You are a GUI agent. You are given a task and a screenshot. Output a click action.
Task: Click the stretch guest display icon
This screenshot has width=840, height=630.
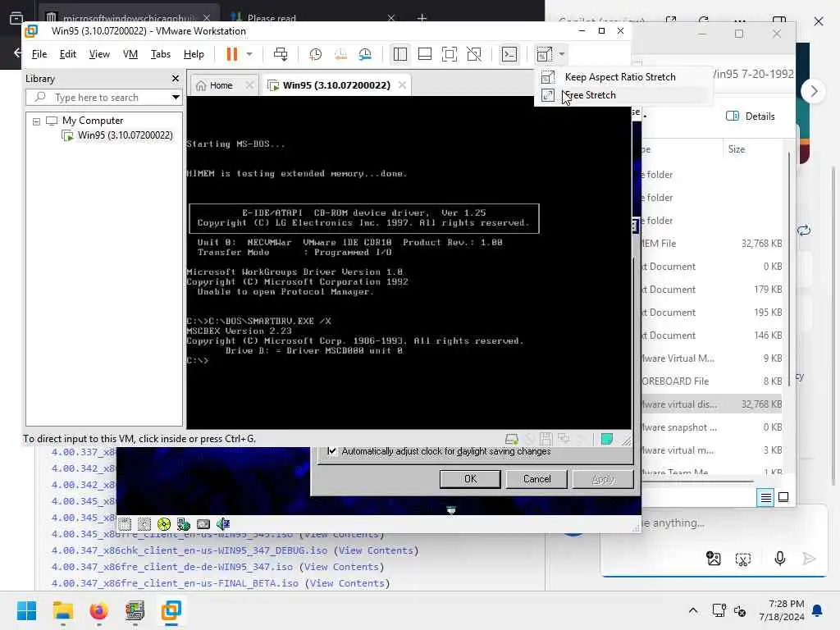point(545,54)
